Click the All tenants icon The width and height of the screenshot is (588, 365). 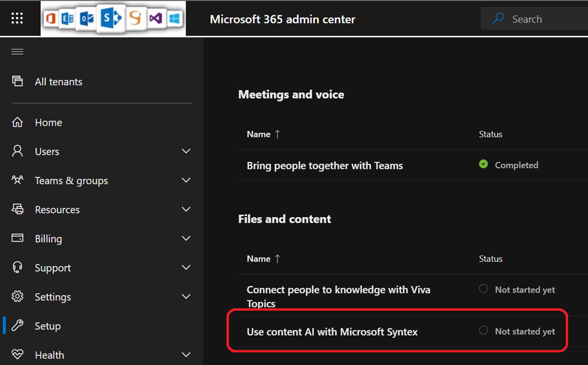click(17, 81)
